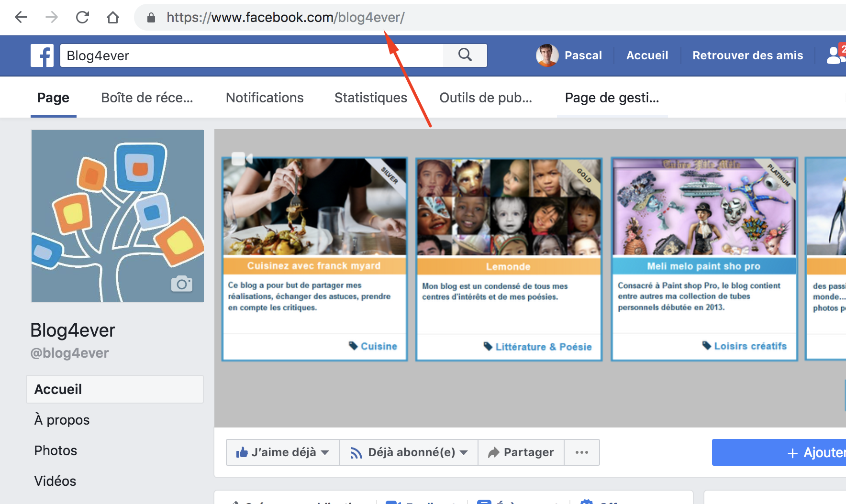Open the Outils de pub... tab
The height and width of the screenshot is (504, 846).
pyautogui.click(x=486, y=98)
